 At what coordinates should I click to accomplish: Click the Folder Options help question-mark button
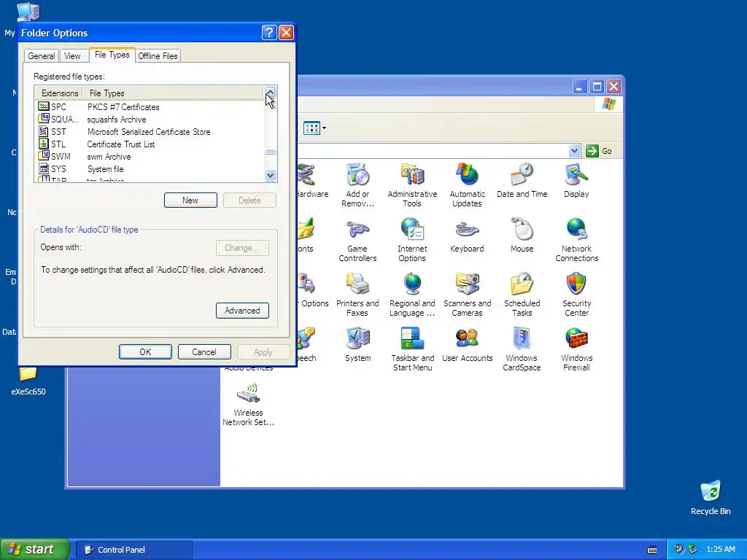point(269,32)
